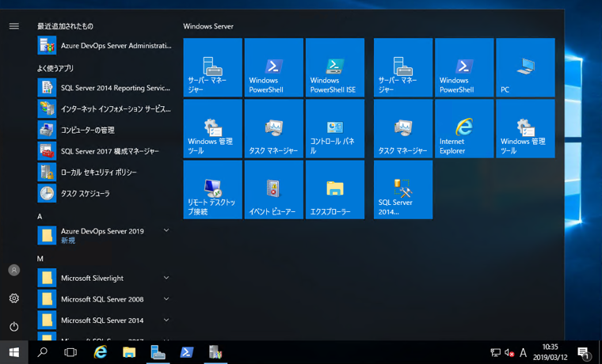Toggle the IME input mode A indicator

523,352
